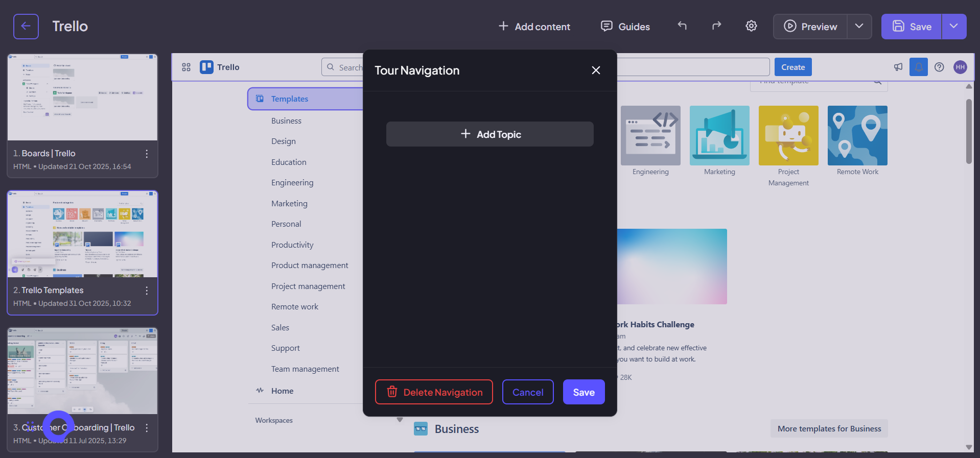Viewport: 980px width, 458px height.
Task: Select the Education template category
Action: [x=289, y=162]
